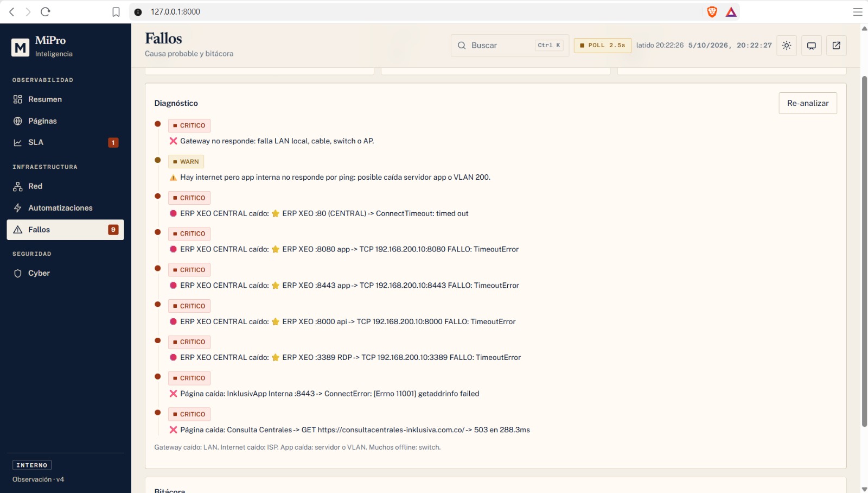Click the address bar URL 127.0.0.1:8000
This screenshot has width=868, height=493.
[x=175, y=12]
